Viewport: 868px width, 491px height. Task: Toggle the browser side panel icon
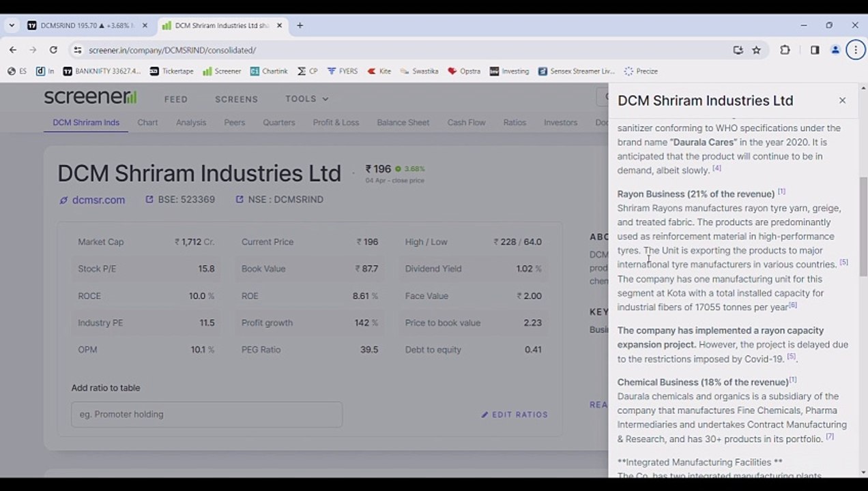(815, 50)
